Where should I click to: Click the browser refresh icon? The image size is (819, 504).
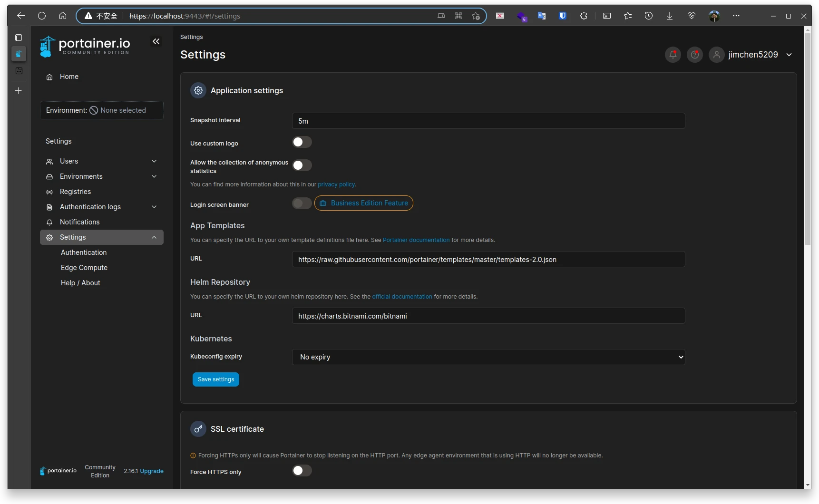(x=42, y=16)
